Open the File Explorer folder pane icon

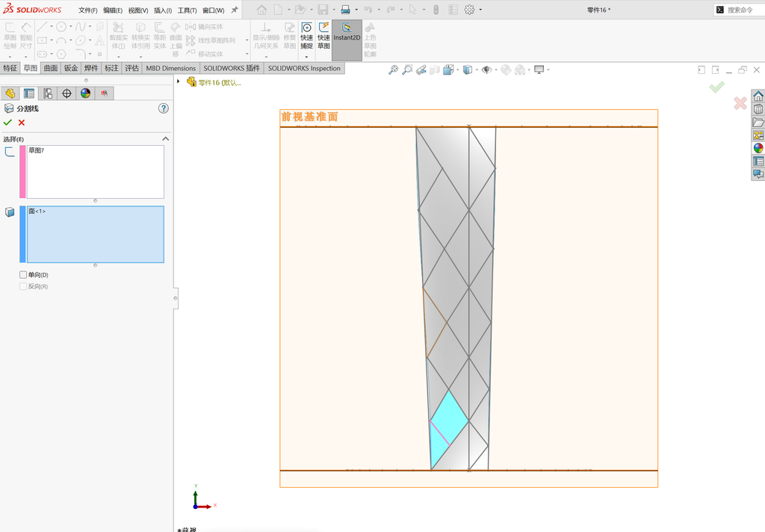click(x=758, y=122)
